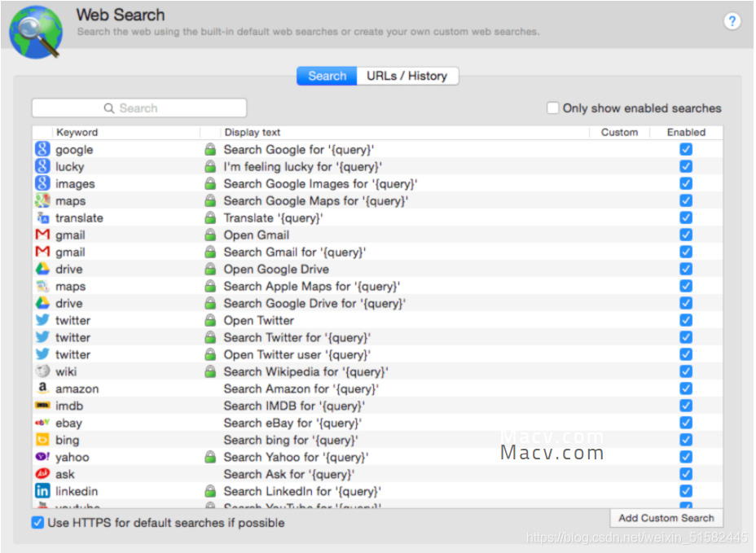Click lock icon on Search Yahoo row

pos(210,457)
